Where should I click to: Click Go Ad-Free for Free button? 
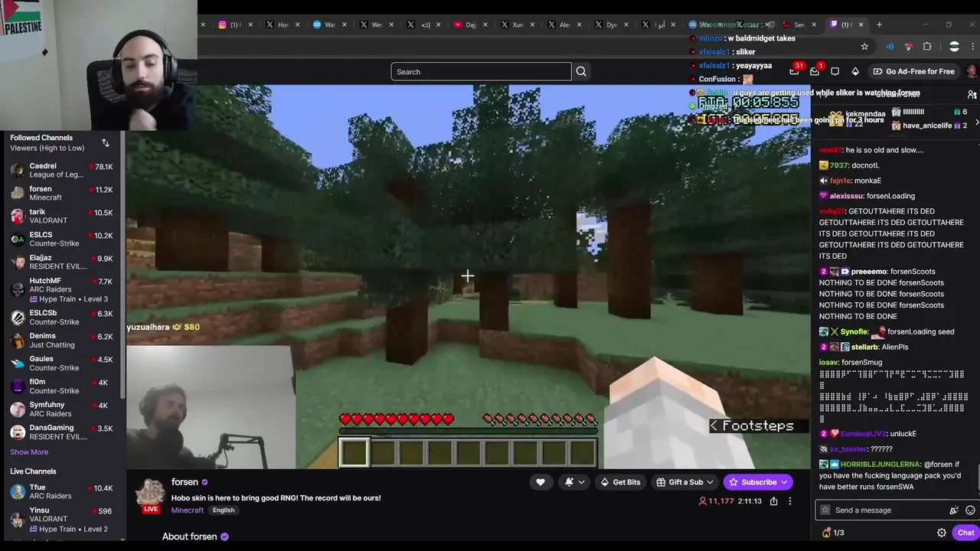(x=913, y=71)
